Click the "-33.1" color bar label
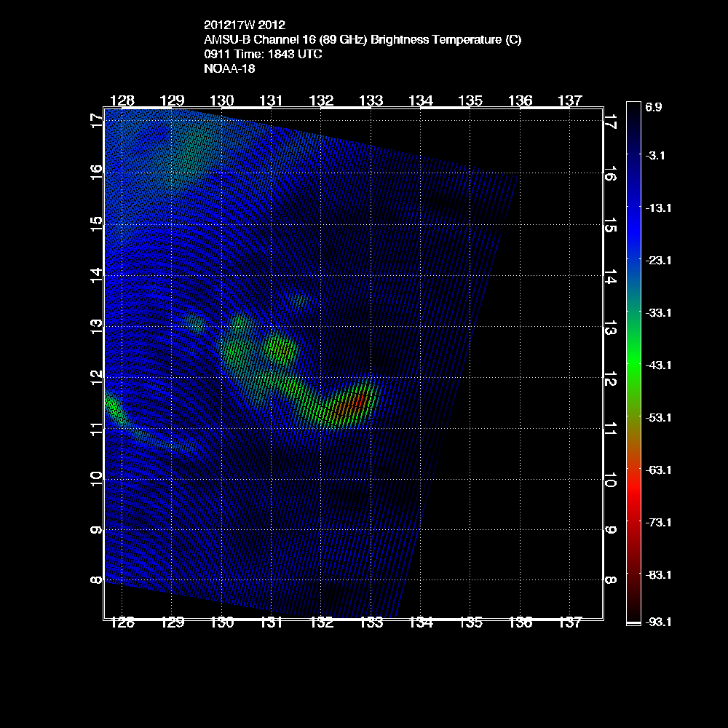Screen dimensions: 728x728 click(658, 313)
